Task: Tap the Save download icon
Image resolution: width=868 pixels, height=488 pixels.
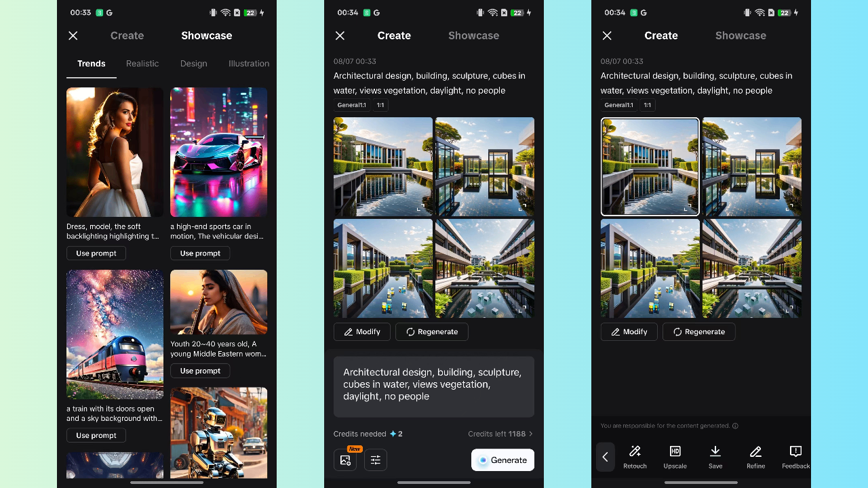Action: (715, 452)
